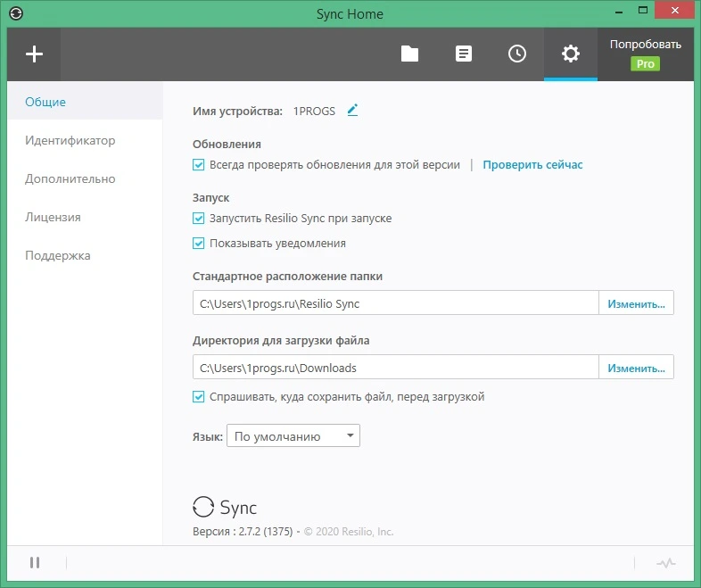The image size is (701, 588).
Task: Pause syncing with the pause icon
Action: click(x=35, y=562)
